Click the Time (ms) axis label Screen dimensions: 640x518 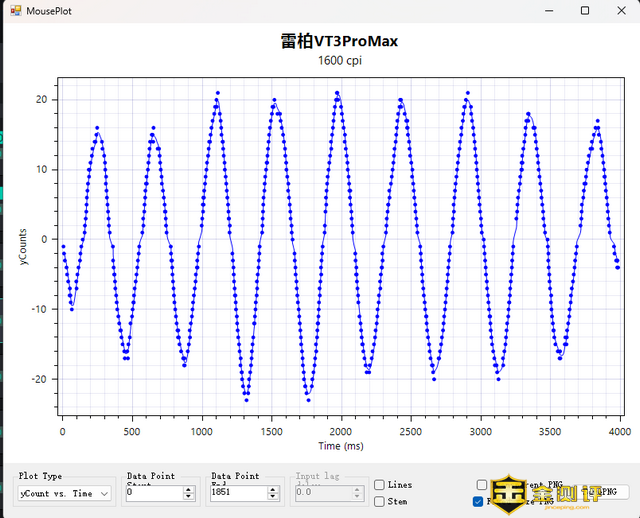(x=341, y=445)
